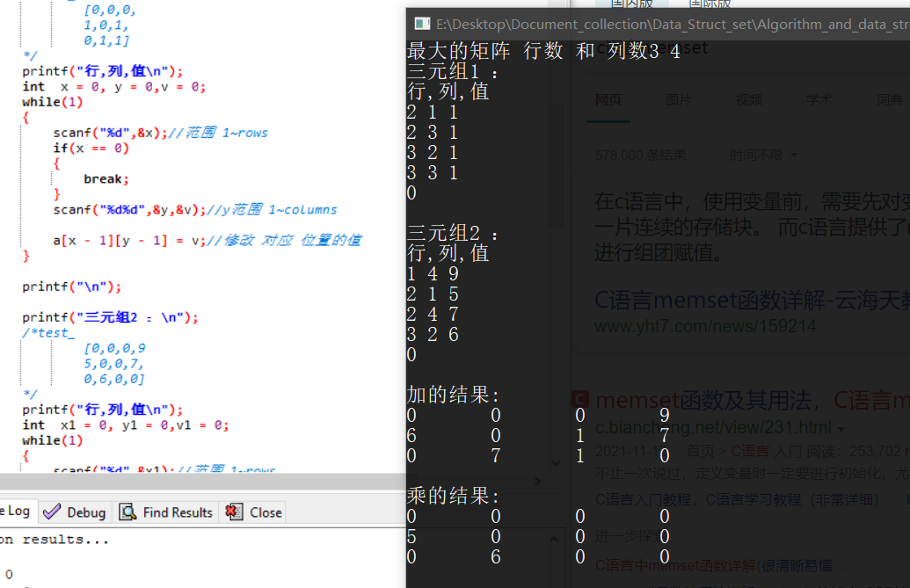Open the Debug tab in bottom panel
Viewport: 910px width, 588px height.
point(74,512)
